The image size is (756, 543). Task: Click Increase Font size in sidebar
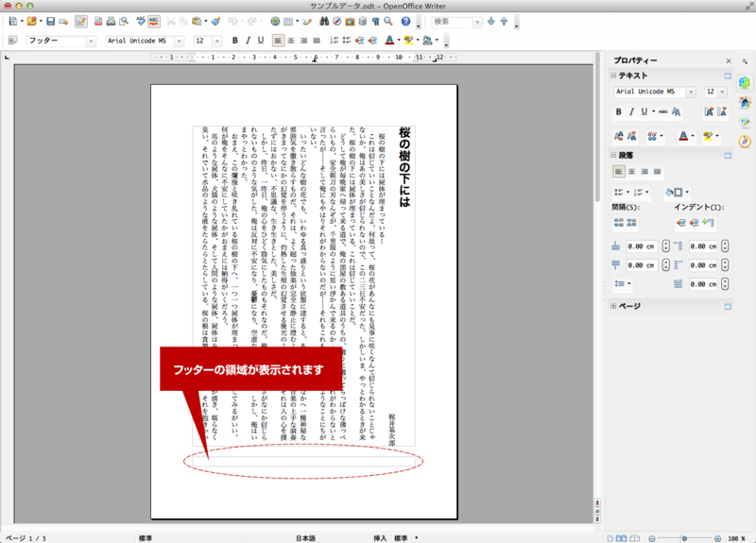pos(709,111)
